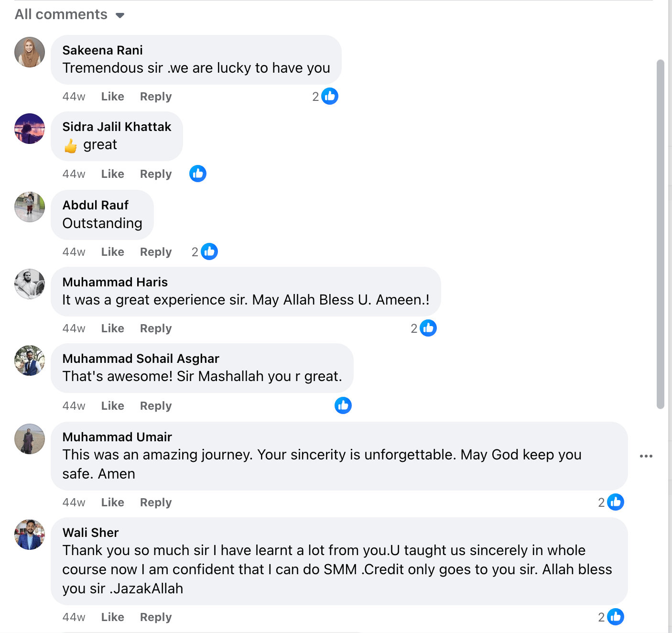Click the like reaction icon on Muhammad Haris's comment

pos(428,328)
